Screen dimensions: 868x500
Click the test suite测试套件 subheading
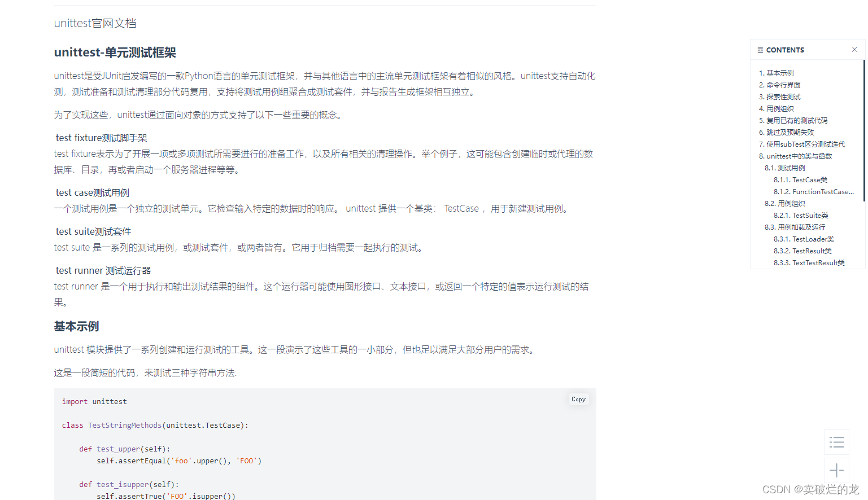click(94, 231)
